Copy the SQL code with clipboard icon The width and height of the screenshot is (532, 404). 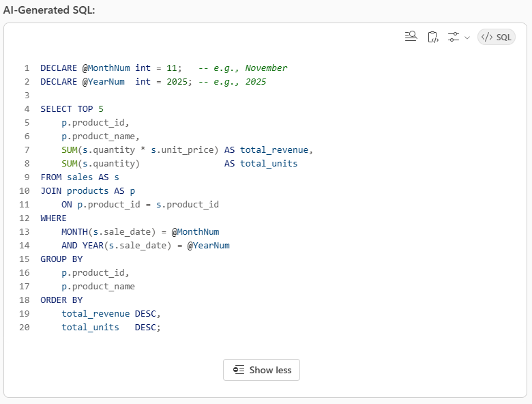432,37
